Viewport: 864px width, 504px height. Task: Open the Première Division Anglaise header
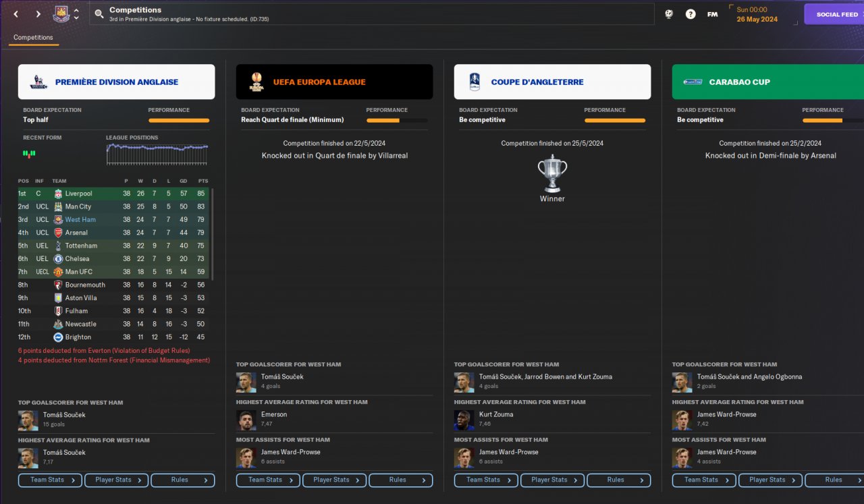[x=117, y=82]
